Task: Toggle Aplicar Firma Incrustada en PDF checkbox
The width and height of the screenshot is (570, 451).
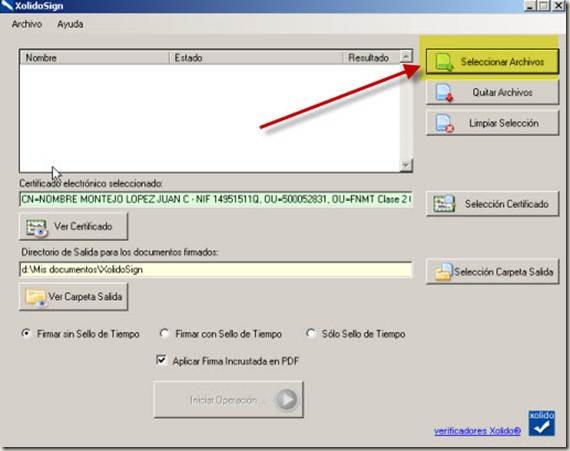Action: (161, 360)
